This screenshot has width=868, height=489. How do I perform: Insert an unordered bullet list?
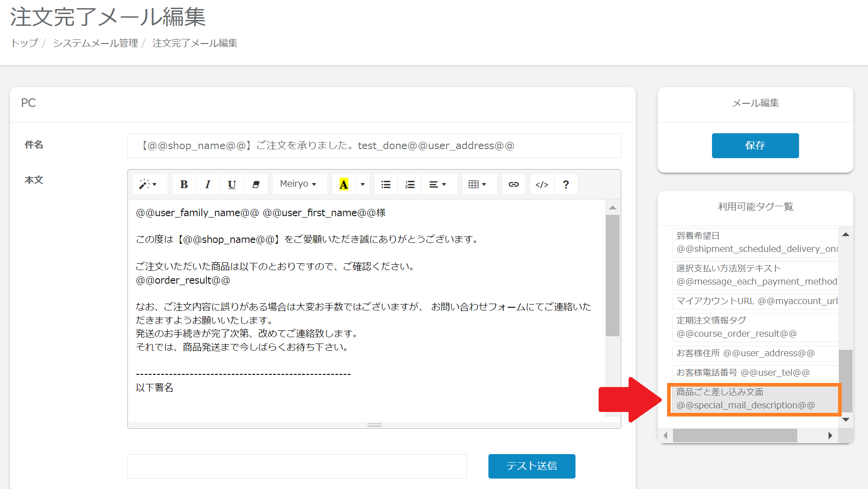click(x=386, y=184)
